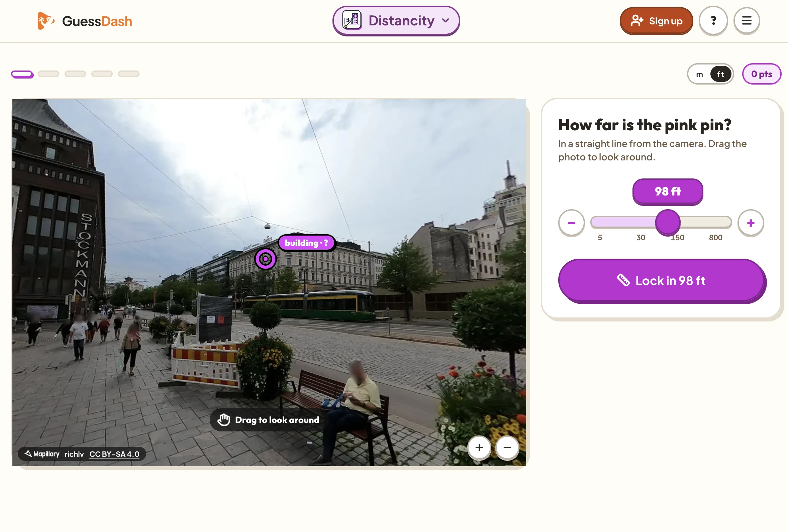Viewport: 788px width, 532px height.
Task: Click the Sign up button
Action: tap(656, 21)
